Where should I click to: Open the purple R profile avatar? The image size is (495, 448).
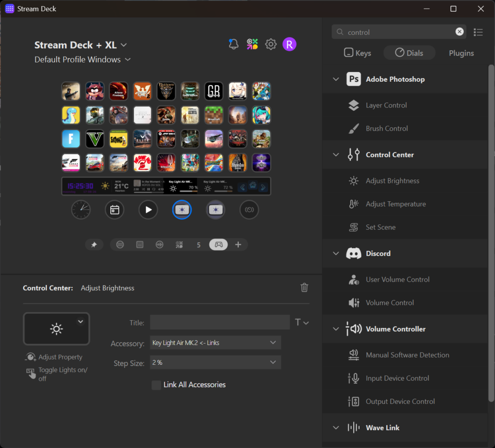tap(289, 44)
